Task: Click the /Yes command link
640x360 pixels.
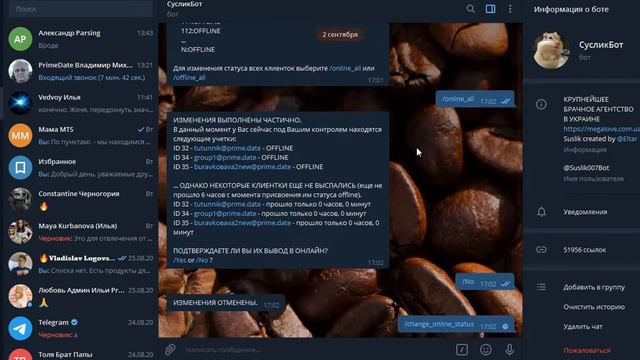Action: pyautogui.click(x=180, y=260)
